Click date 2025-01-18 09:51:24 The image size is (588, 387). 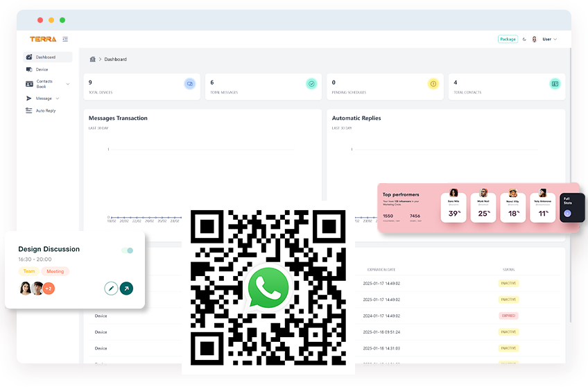coord(381,332)
